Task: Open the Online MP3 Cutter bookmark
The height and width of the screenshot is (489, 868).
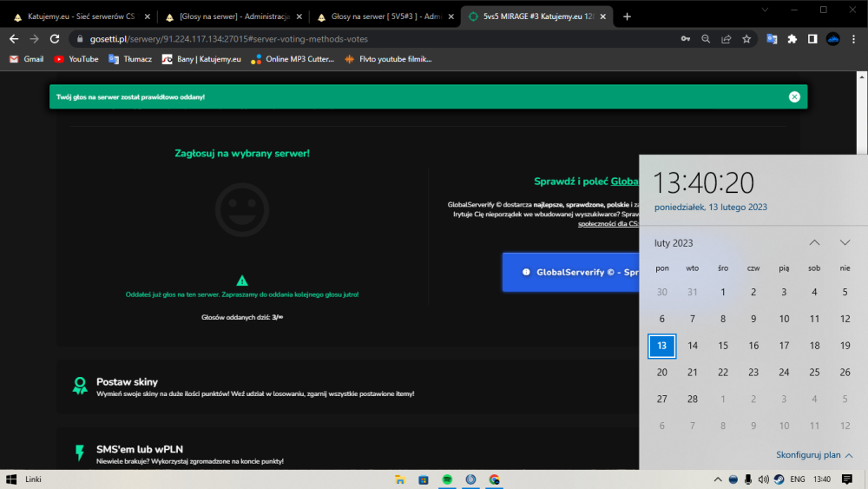Action: point(293,59)
